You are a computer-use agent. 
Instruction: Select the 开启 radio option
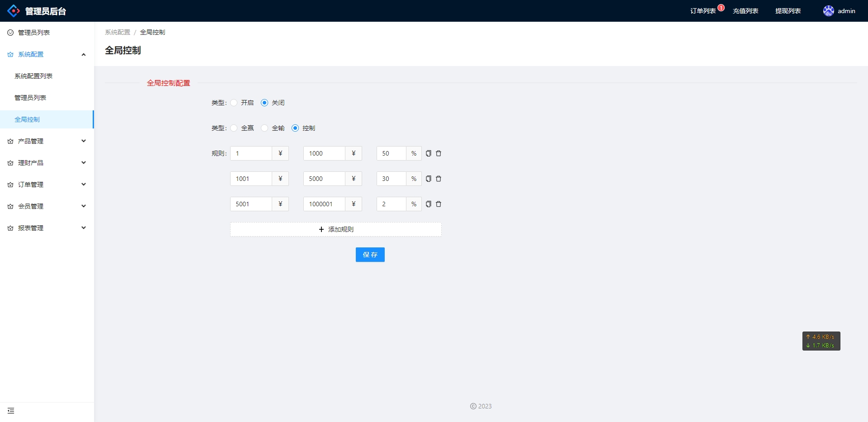click(x=234, y=103)
